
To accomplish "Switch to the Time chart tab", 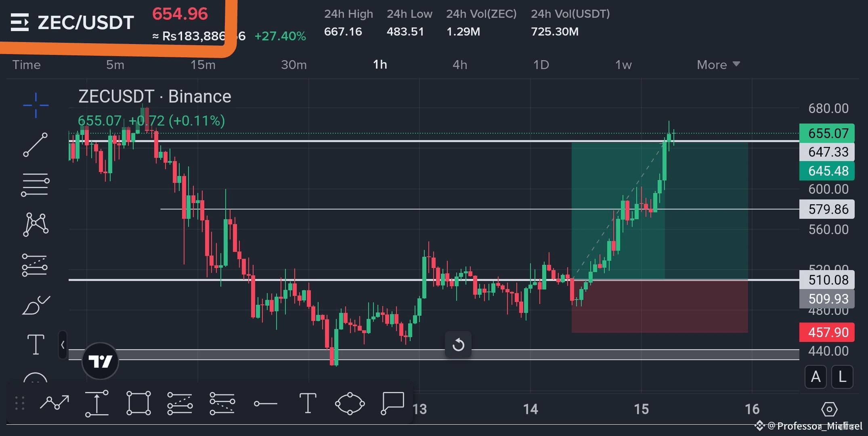I will pyautogui.click(x=27, y=65).
